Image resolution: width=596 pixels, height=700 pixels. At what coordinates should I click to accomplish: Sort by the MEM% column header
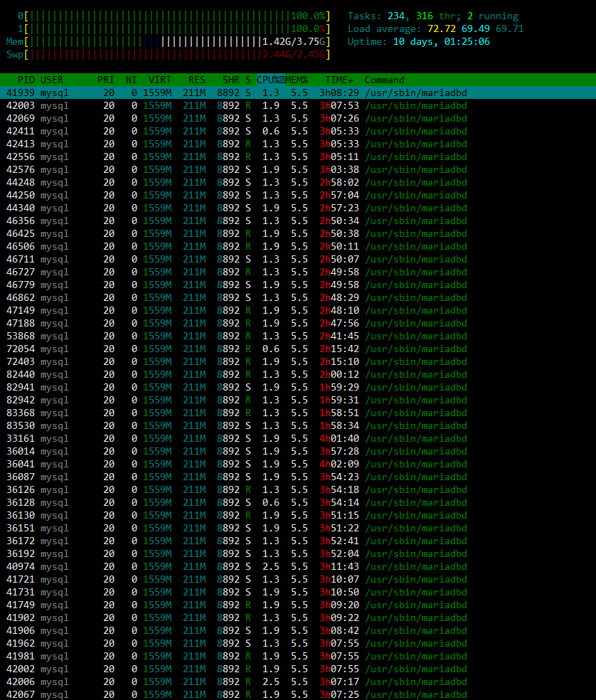(x=297, y=80)
